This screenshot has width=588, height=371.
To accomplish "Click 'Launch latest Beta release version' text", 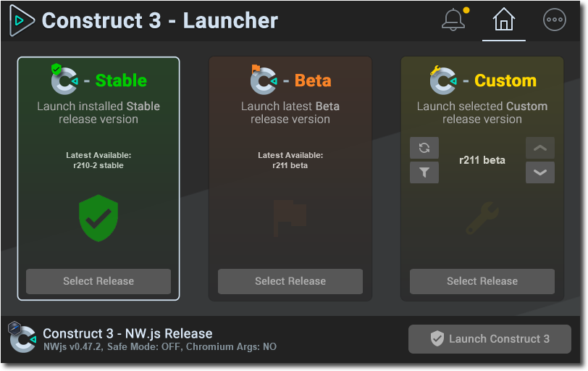I will pos(290,112).
